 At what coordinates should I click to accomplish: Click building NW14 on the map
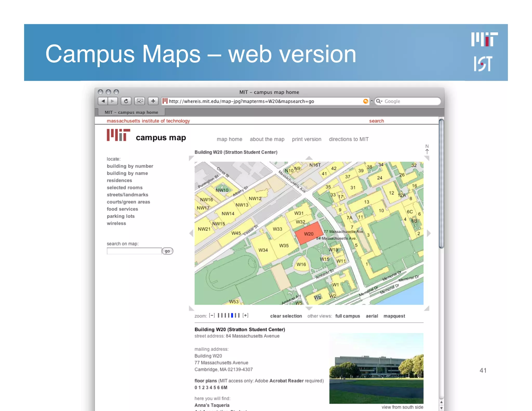click(x=228, y=214)
